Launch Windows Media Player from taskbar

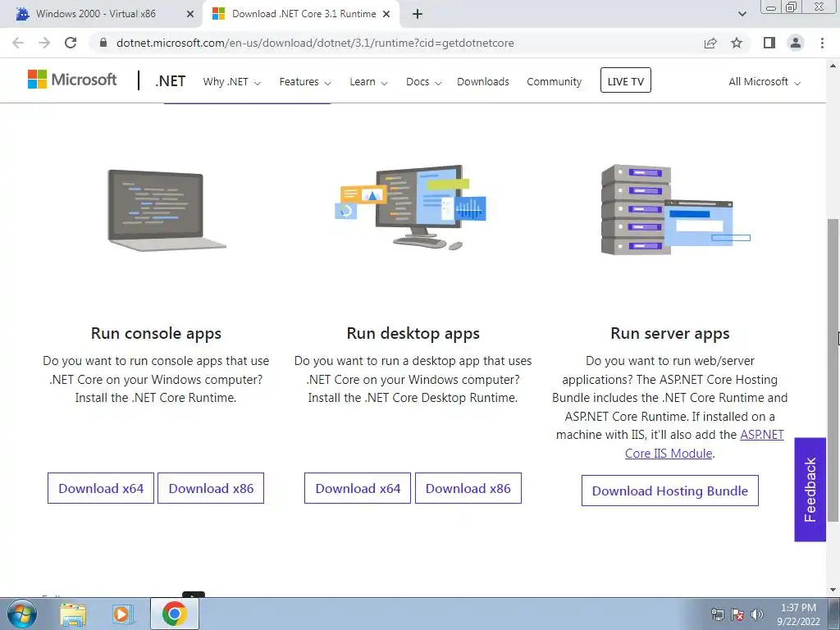click(x=123, y=614)
